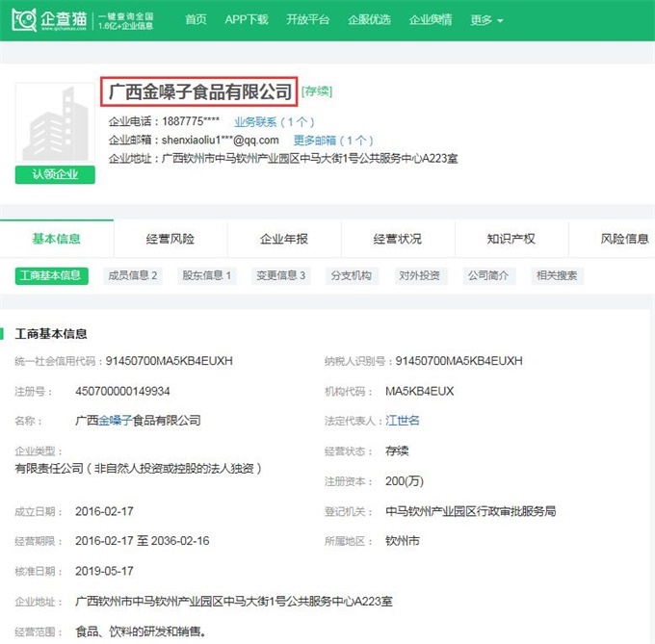Select the 经营状况 tab
Image resolution: width=655 pixels, height=644 pixels.
tap(397, 239)
